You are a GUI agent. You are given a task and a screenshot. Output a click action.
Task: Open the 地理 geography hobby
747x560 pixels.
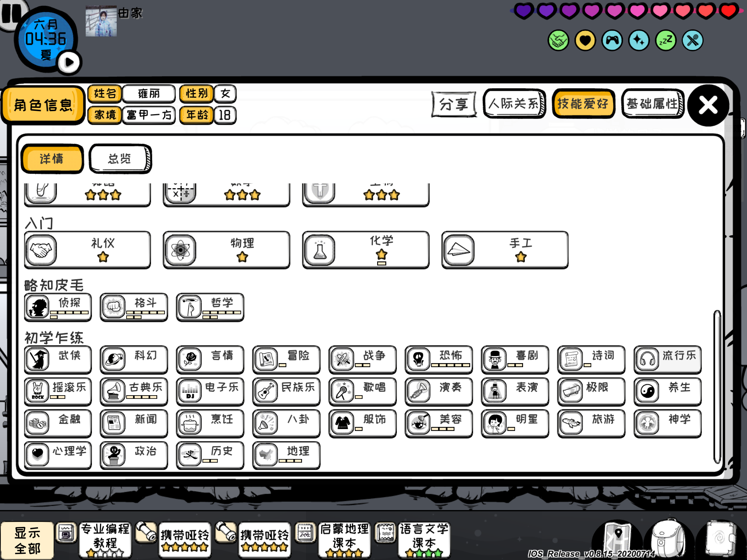pyautogui.click(x=286, y=456)
